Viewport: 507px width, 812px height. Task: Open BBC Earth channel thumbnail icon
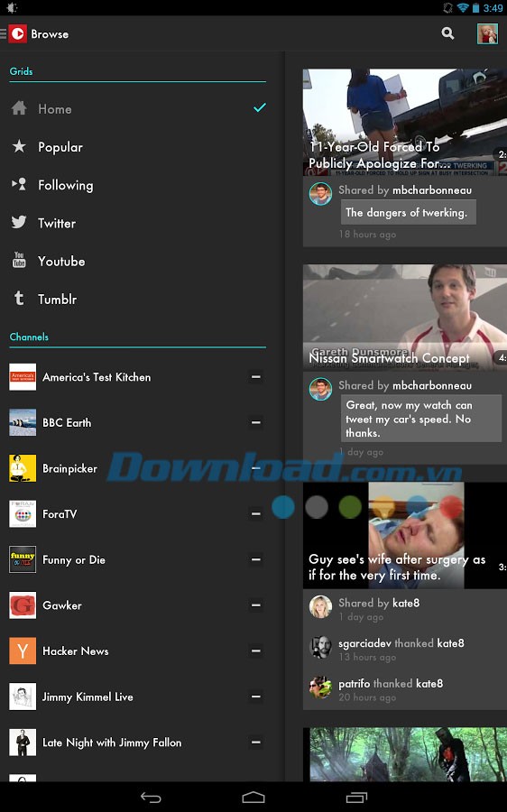(23, 422)
